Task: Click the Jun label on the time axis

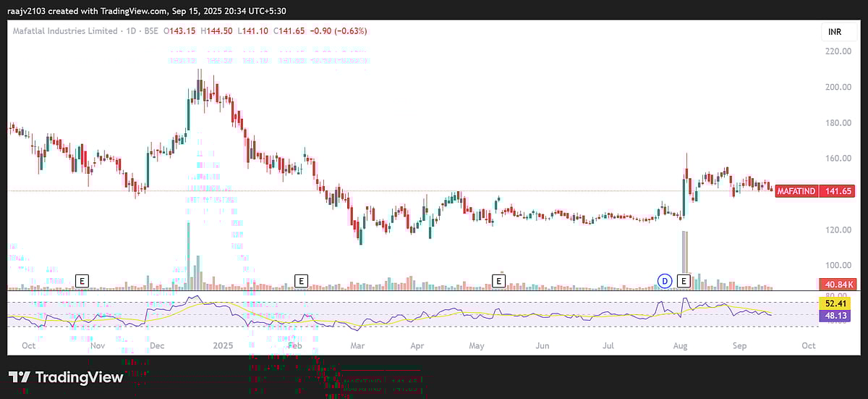Action: [542, 345]
